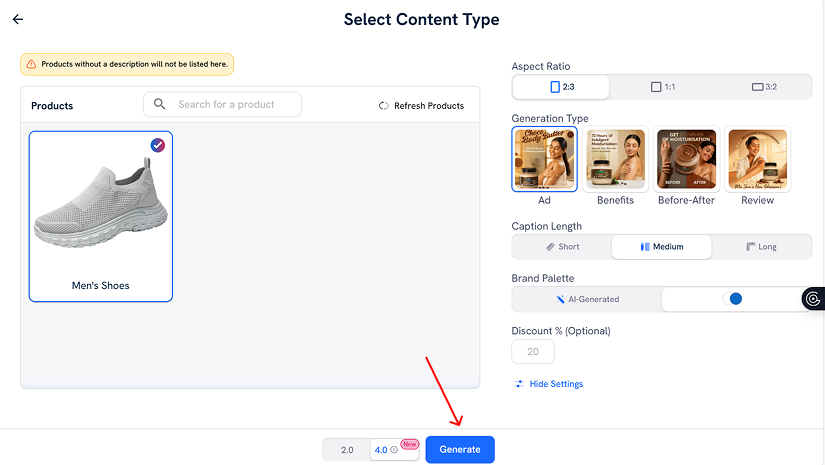The height and width of the screenshot is (465, 825).
Task: Click the search magnifier icon
Action: (x=160, y=104)
